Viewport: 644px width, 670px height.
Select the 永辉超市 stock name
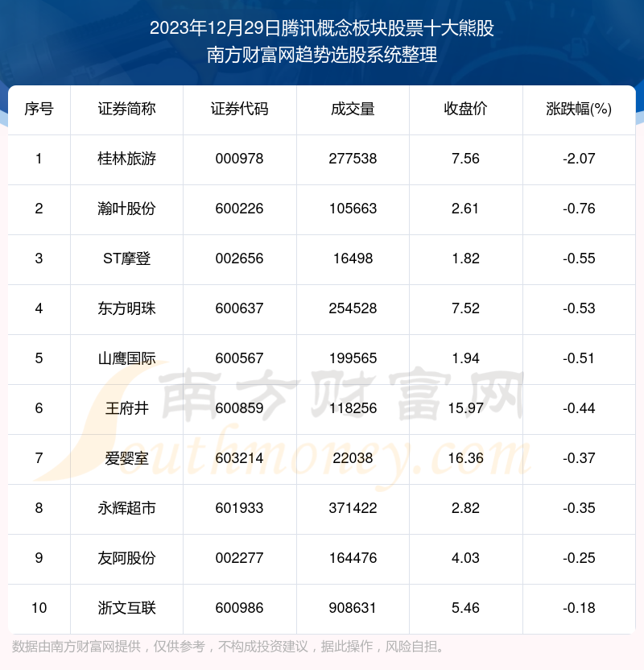coord(126,508)
